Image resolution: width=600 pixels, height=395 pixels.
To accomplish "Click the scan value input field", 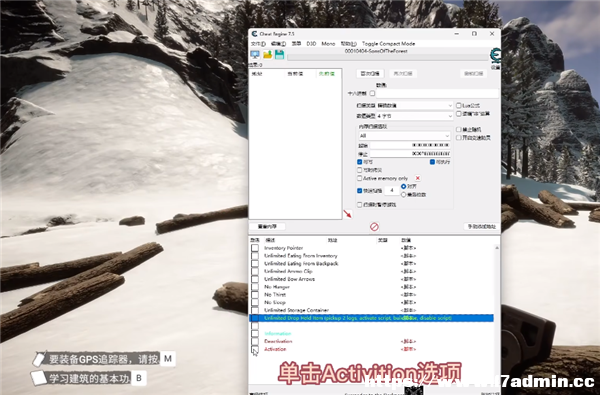I will 437,93.
